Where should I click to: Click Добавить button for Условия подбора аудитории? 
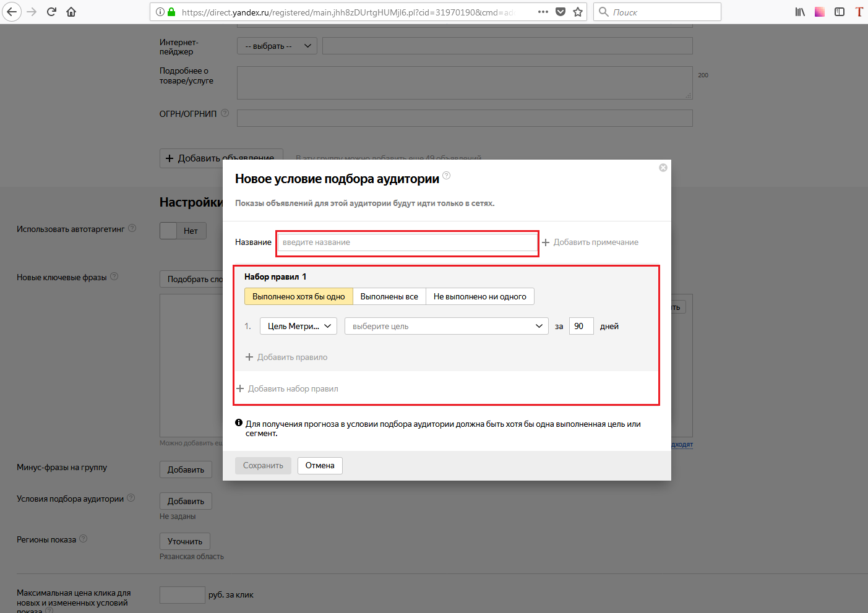pos(186,501)
